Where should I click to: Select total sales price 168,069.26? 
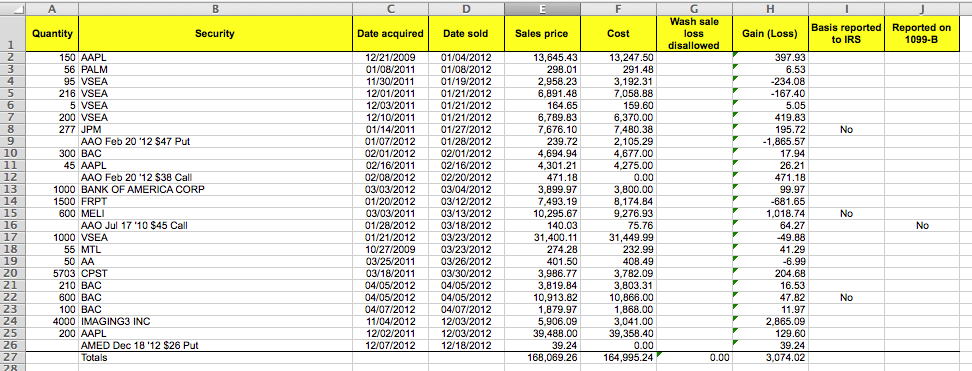click(x=542, y=358)
